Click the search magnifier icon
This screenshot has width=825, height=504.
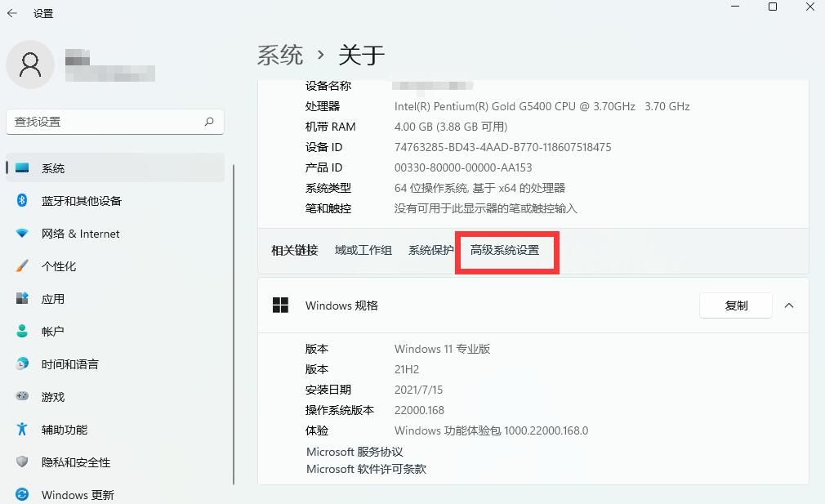pyautogui.click(x=209, y=122)
